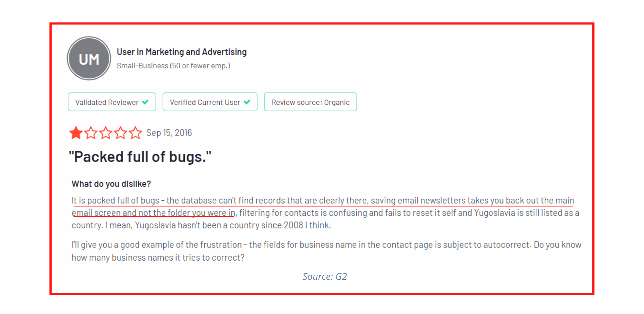The width and height of the screenshot is (644, 314).
Task: Select the Validated Reviewer badge
Action: click(x=112, y=102)
